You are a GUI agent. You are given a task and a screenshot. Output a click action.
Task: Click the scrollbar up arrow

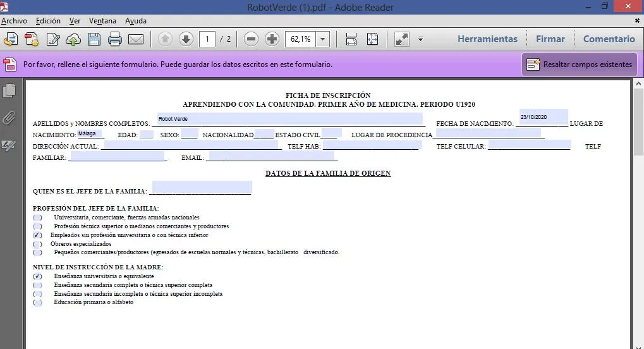coord(638,84)
